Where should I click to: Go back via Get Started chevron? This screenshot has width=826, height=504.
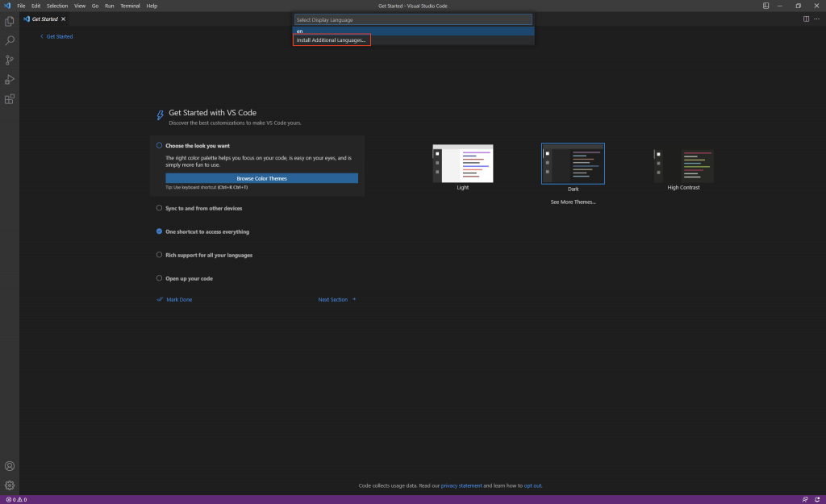[x=42, y=36]
